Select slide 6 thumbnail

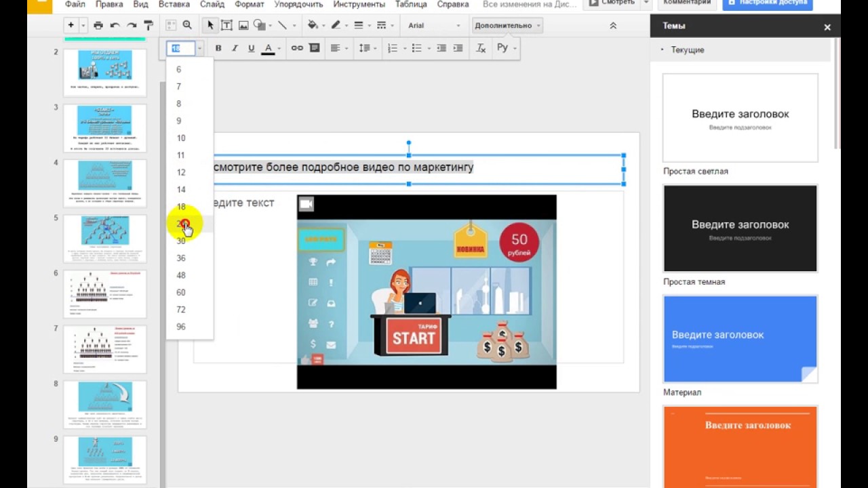[104, 294]
